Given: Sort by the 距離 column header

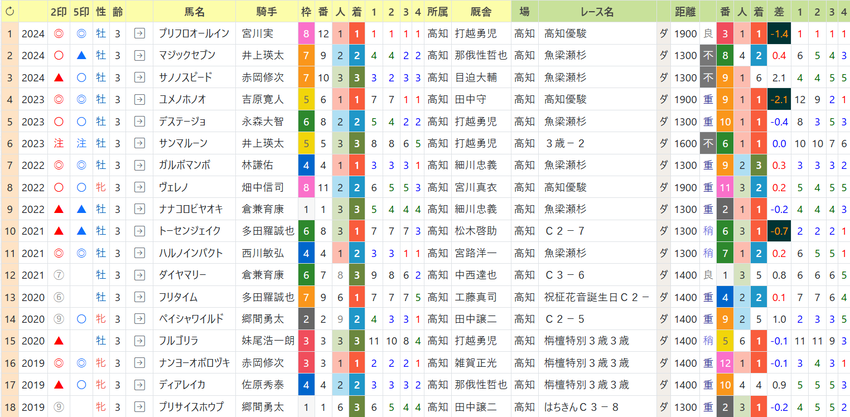Looking at the screenshot, I should [x=686, y=11].
